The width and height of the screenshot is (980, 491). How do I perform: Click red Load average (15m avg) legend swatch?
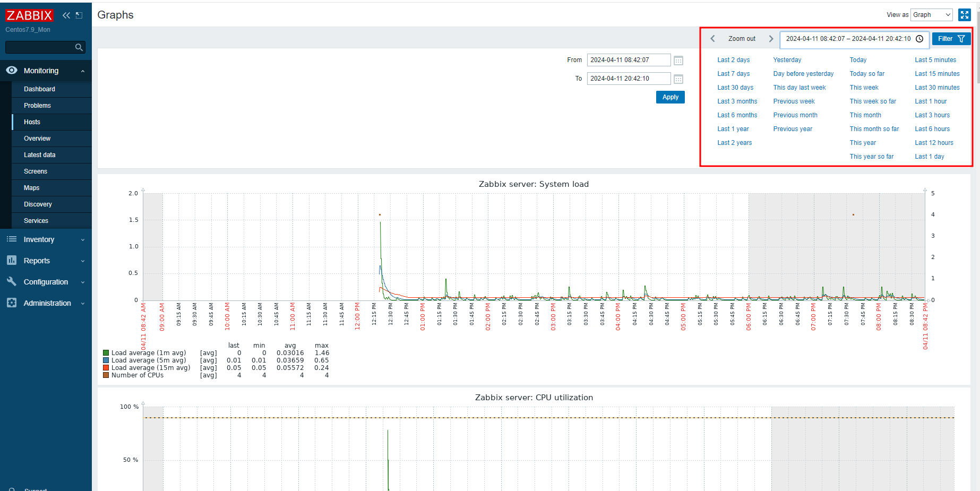[x=106, y=367]
